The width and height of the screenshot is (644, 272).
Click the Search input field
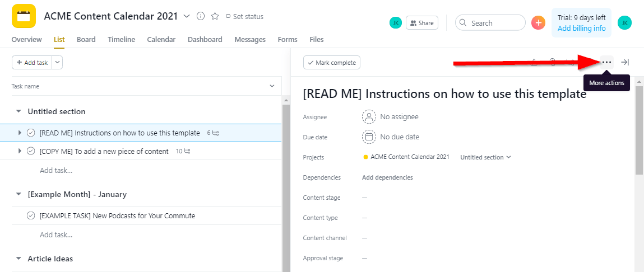(490, 23)
